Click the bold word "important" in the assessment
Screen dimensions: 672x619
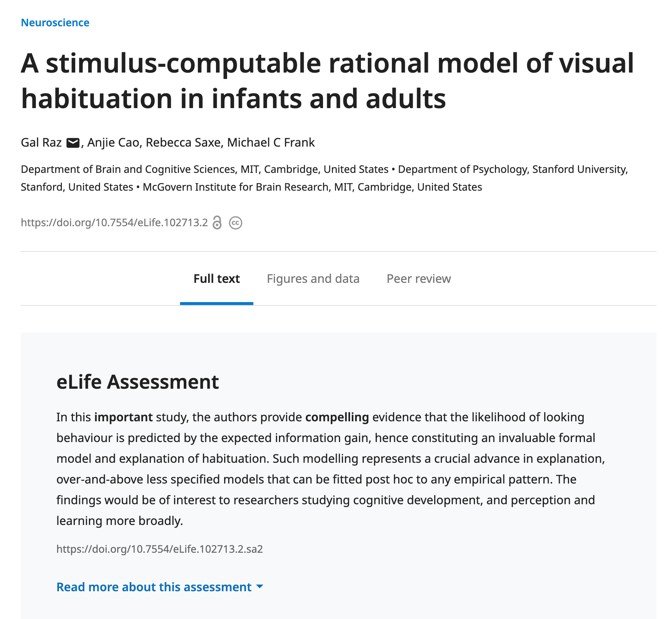point(123,417)
